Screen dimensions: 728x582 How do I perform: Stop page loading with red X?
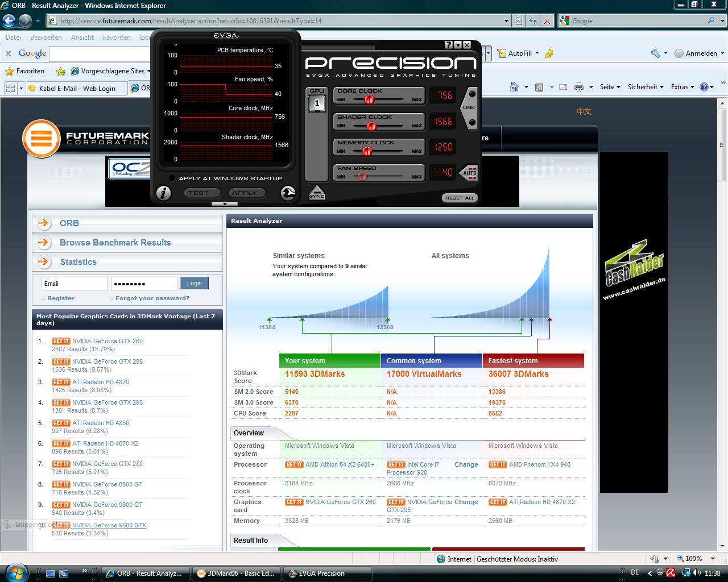(x=547, y=21)
